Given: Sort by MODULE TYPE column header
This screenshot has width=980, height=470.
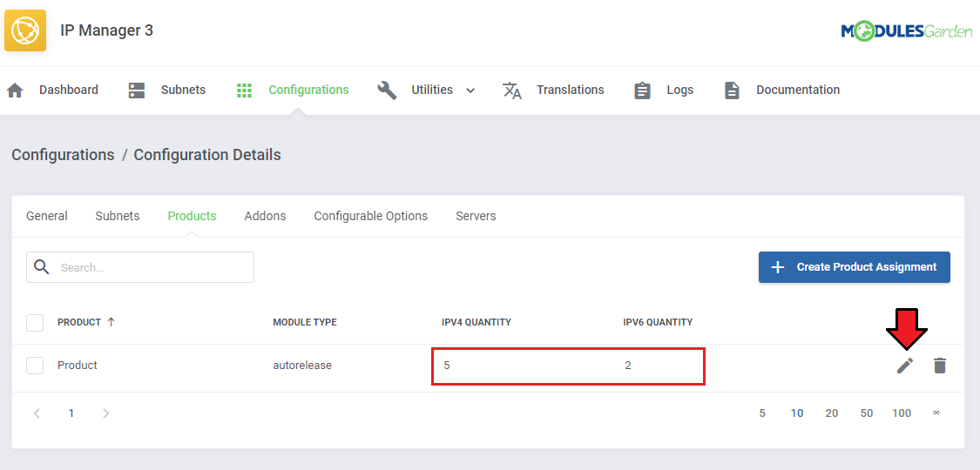Looking at the screenshot, I should [305, 322].
